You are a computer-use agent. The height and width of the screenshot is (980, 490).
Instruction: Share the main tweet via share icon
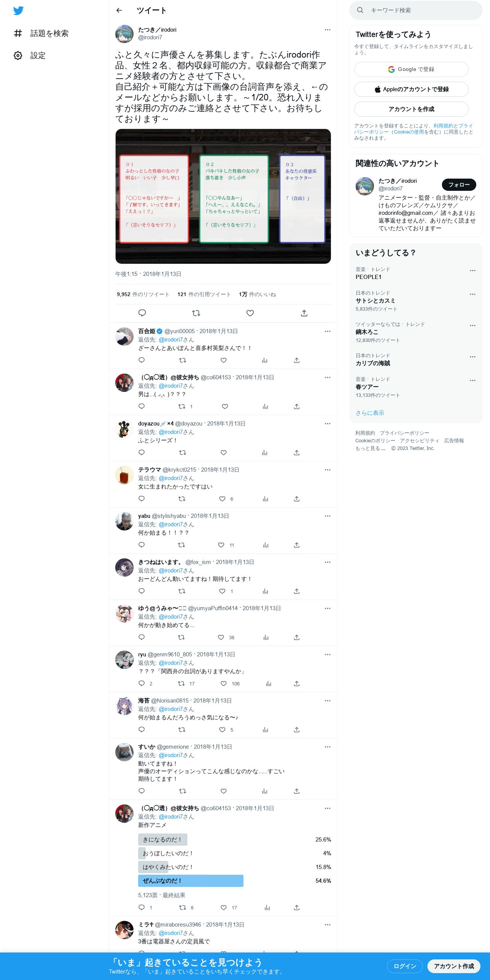[304, 313]
